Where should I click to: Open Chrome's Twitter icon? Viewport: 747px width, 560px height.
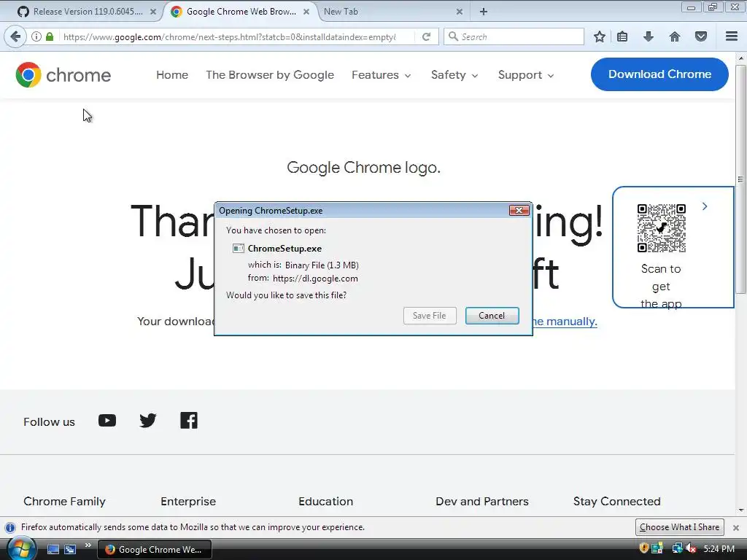click(x=147, y=421)
